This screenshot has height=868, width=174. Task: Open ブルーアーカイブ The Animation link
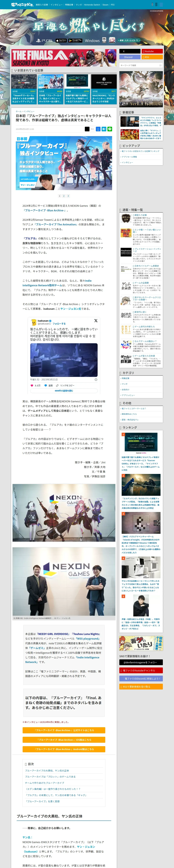pyautogui.click(x=56, y=224)
